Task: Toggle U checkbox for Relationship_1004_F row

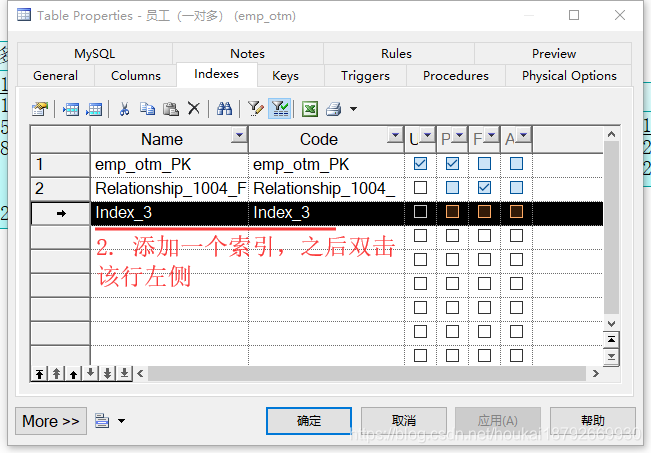Action: (x=420, y=188)
